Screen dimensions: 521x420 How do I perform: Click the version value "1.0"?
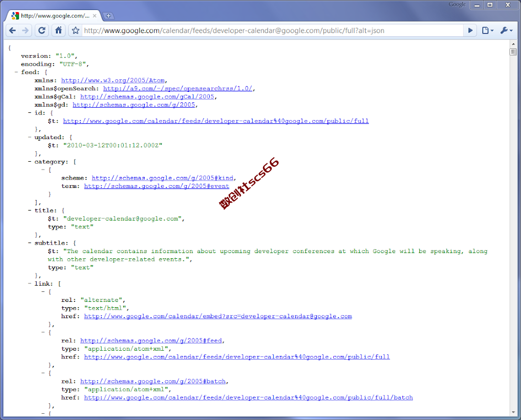pyautogui.click(x=65, y=56)
